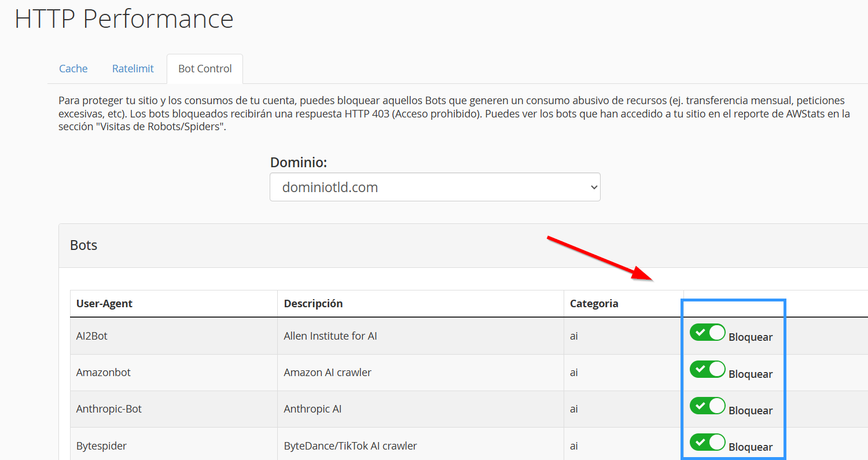Click the Descripción column header
The image size is (868, 460).
tap(313, 304)
